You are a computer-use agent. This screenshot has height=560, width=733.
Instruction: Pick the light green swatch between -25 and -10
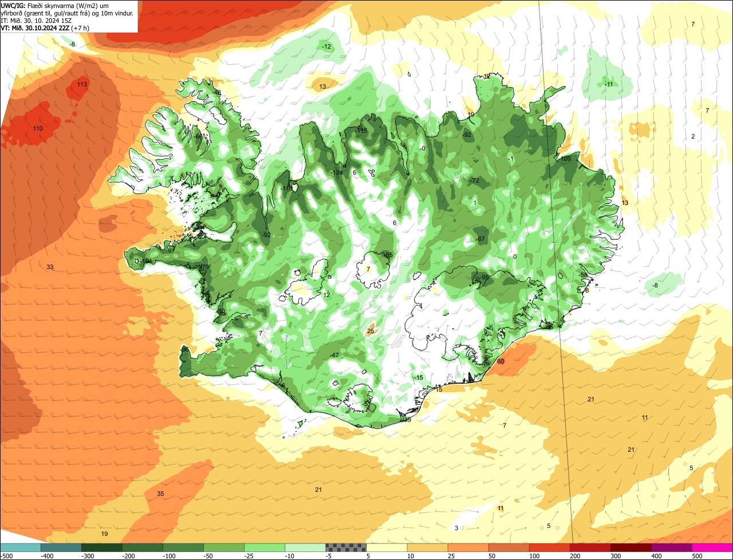coord(265,547)
